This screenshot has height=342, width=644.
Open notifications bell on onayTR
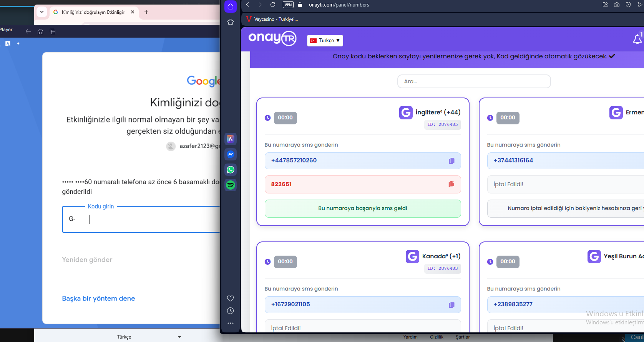coord(637,39)
